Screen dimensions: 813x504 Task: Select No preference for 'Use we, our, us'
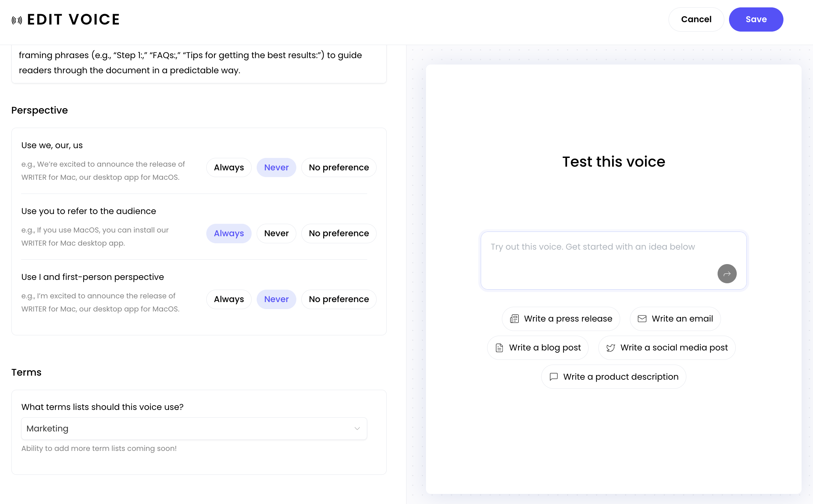pos(339,167)
